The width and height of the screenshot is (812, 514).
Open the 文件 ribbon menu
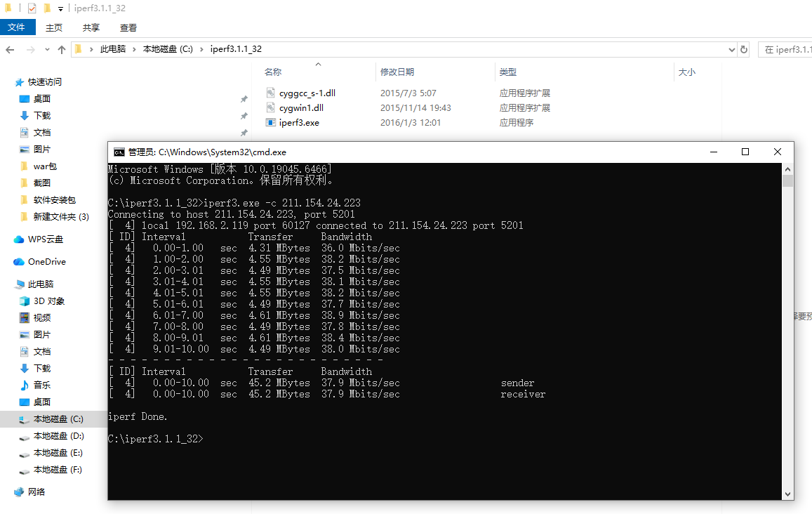[16, 27]
